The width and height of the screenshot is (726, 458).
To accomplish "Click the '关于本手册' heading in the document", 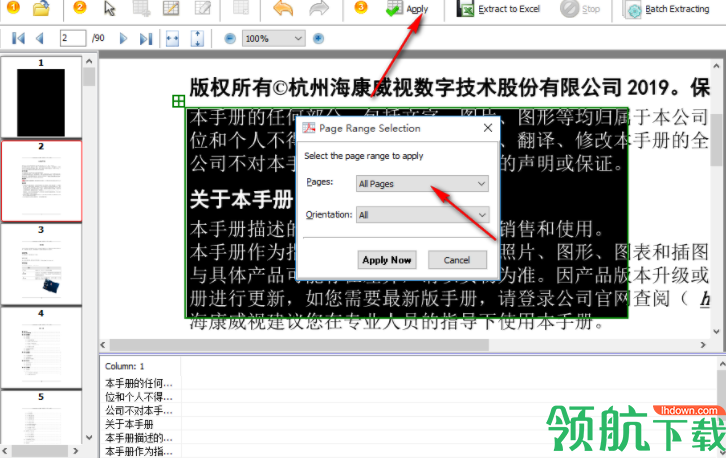I will coord(241,199).
